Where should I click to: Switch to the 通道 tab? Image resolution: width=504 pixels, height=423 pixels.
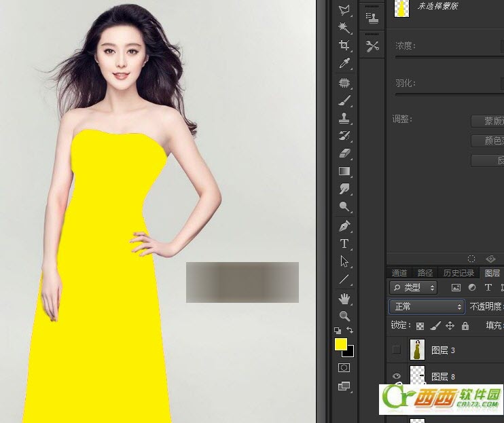[399, 273]
